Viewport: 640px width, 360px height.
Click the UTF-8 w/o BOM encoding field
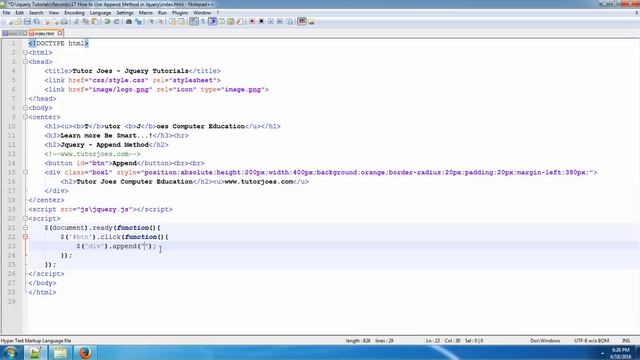point(591,340)
